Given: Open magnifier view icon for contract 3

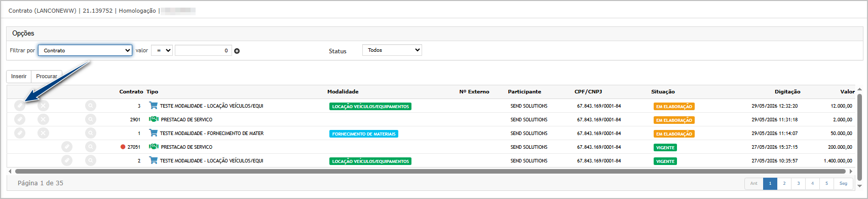Looking at the screenshot, I should 91,106.
